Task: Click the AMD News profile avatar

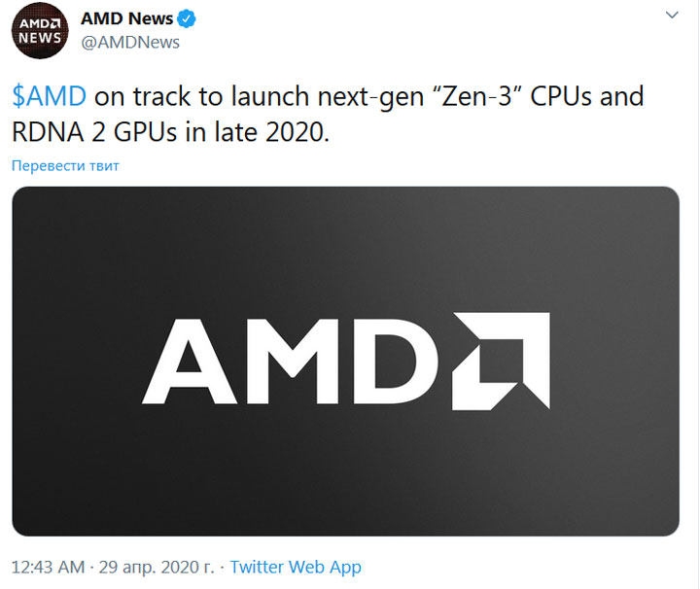Action: [x=40, y=31]
